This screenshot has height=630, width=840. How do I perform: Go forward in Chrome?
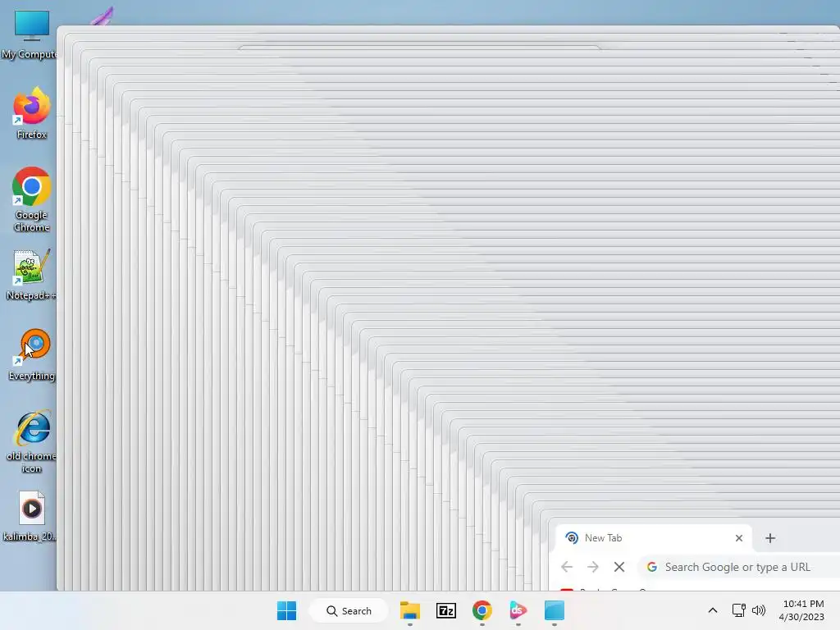592,567
